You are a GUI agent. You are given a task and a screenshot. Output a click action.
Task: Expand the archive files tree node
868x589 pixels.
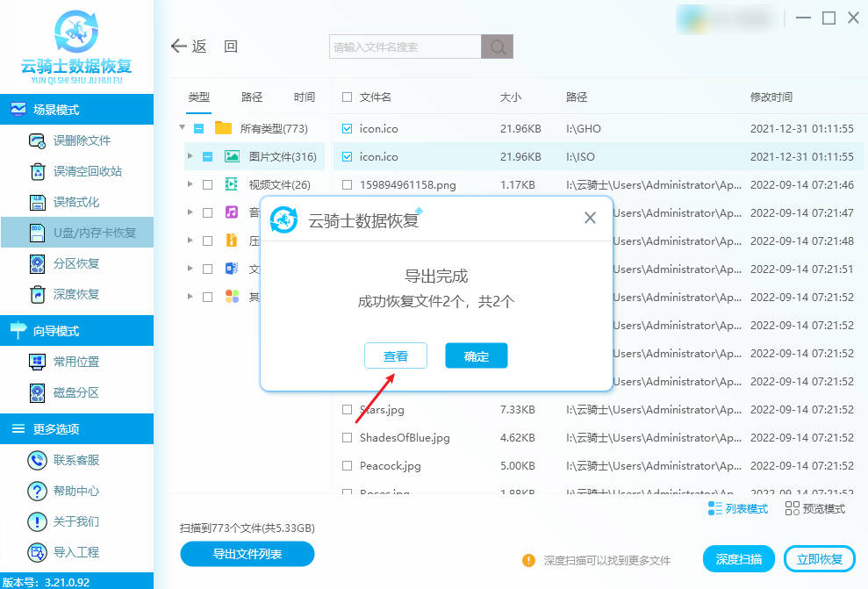point(190,241)
